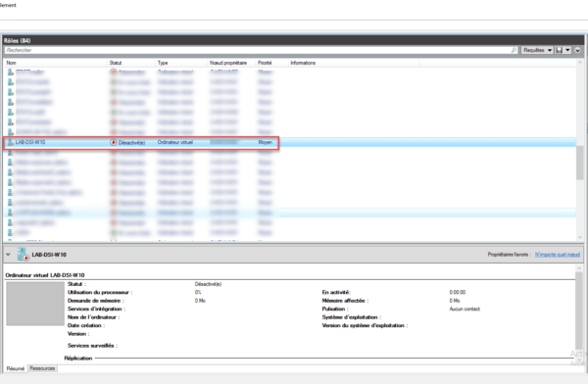Sort the list by the Nom column header
The image size is (588, 384).
[x=11, y=63]
